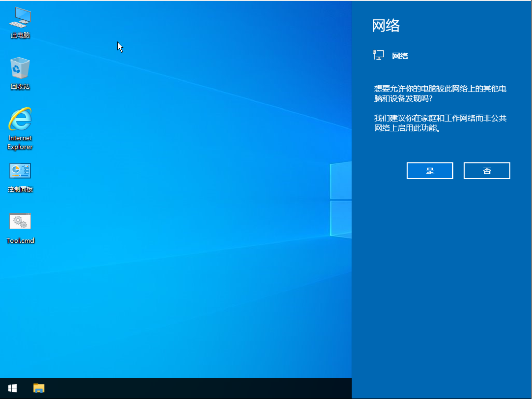Open File Explorer from the taskbar
Image resolution: width=532 pixels, height=399 pixels.
[38, 388]
